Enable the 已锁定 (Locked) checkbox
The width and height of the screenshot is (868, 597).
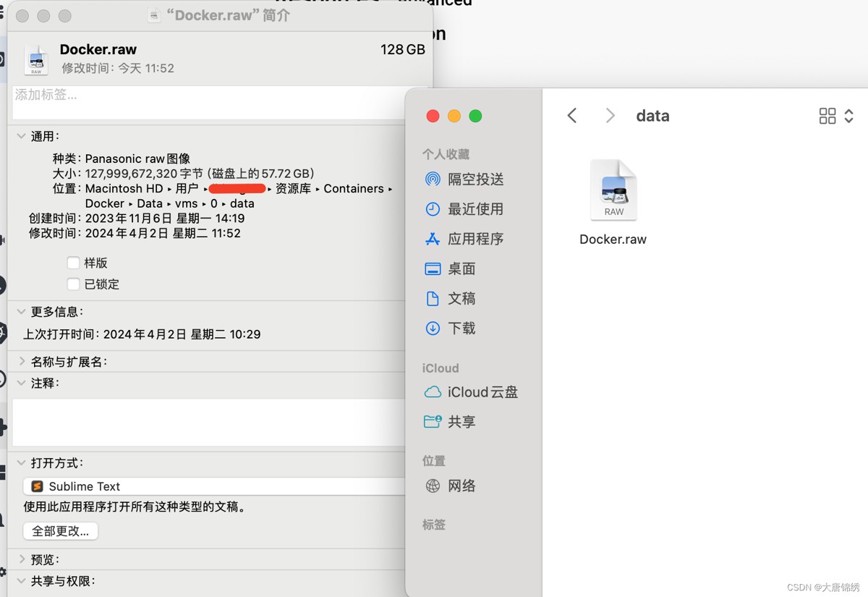[x=73, y=284]
